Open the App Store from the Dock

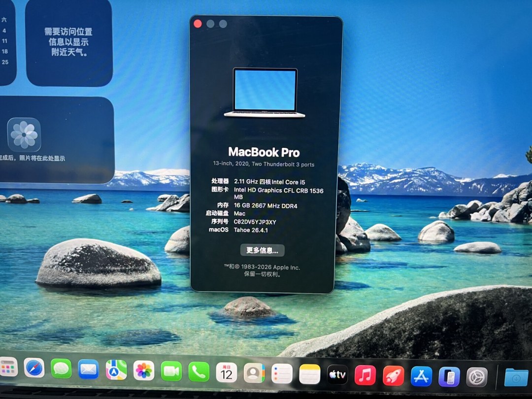click(x=421, y=377)
